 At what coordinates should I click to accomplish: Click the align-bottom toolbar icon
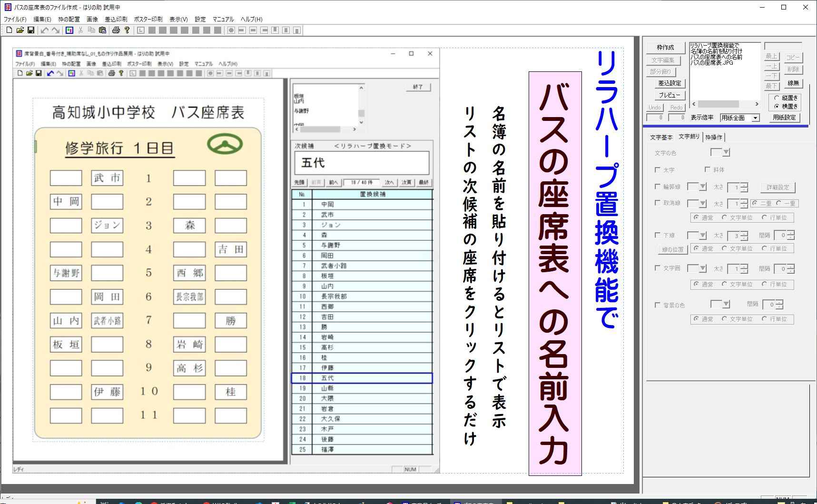297,30
